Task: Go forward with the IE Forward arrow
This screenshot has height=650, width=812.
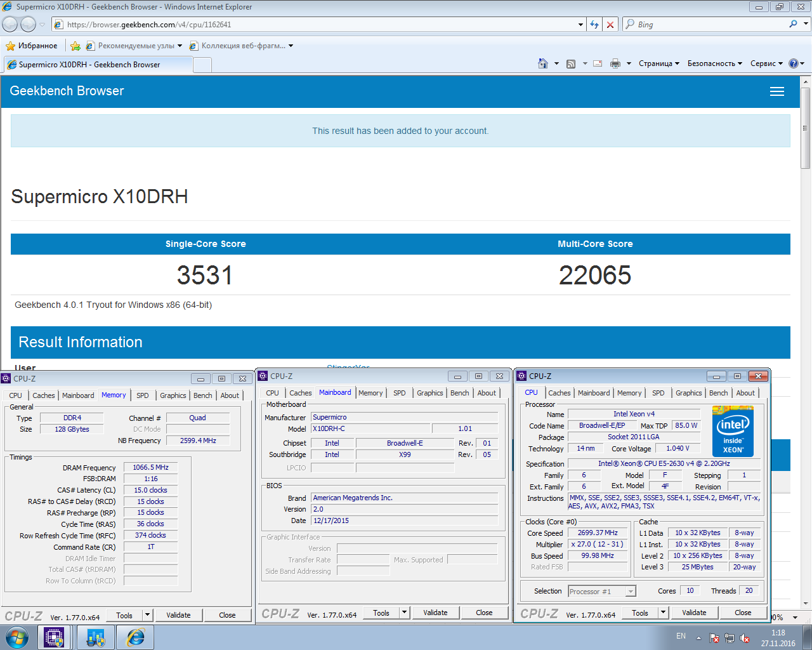Action: point(28,24)
